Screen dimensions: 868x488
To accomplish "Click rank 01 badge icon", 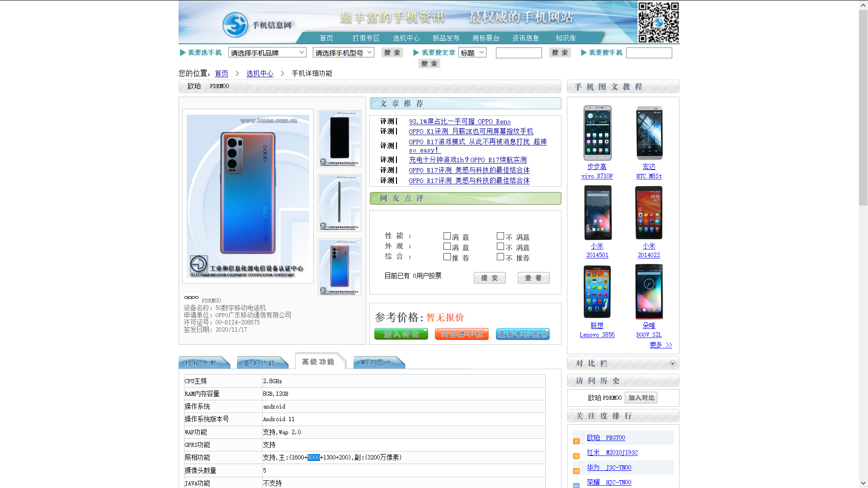I will [x=576, y=441].
